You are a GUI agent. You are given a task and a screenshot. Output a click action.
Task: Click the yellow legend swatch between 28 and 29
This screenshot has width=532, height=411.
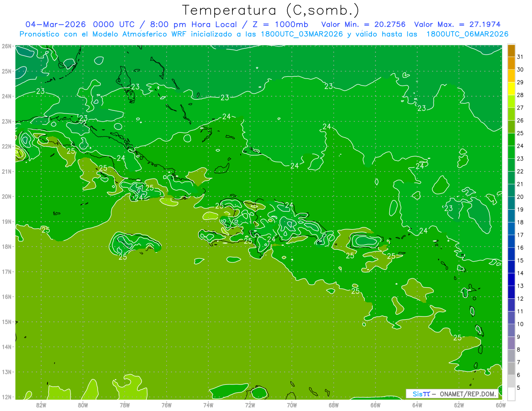[511, 89]
